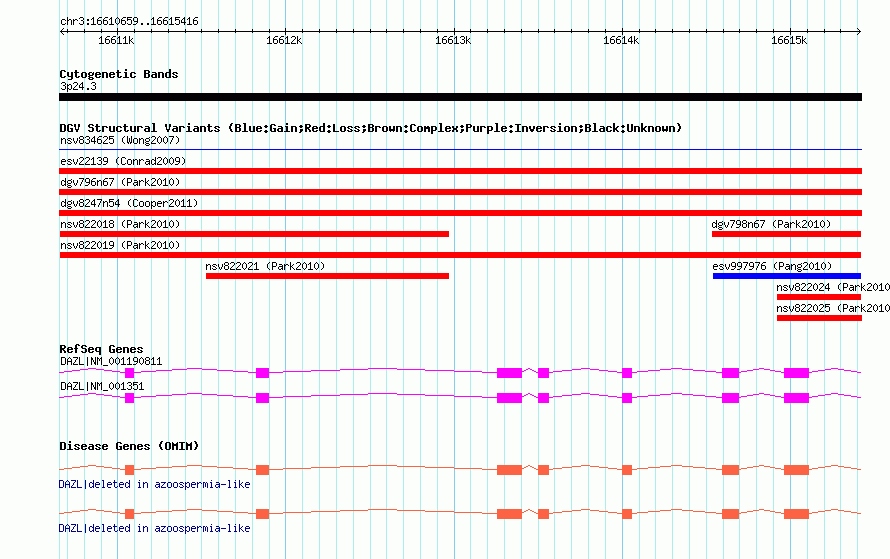890x559 pixels.
Task: Click the chr3:16610659..16615416 coordinate label
Action: tap(129, 22)
